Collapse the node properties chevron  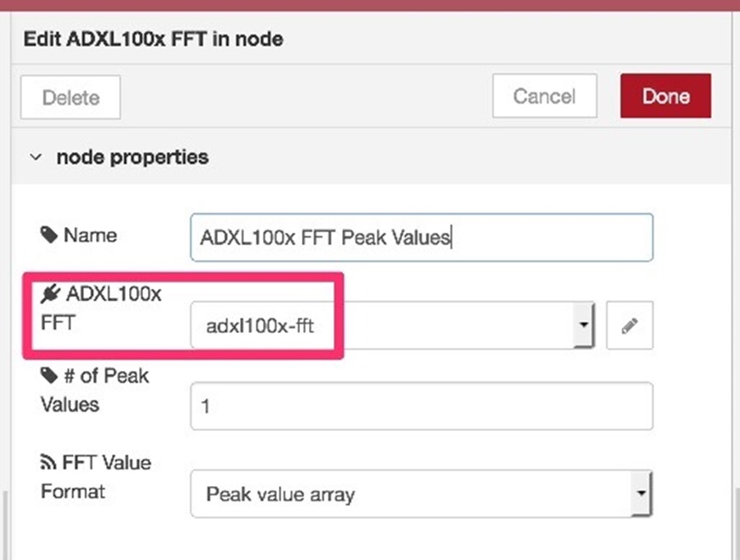coord(36,157)
